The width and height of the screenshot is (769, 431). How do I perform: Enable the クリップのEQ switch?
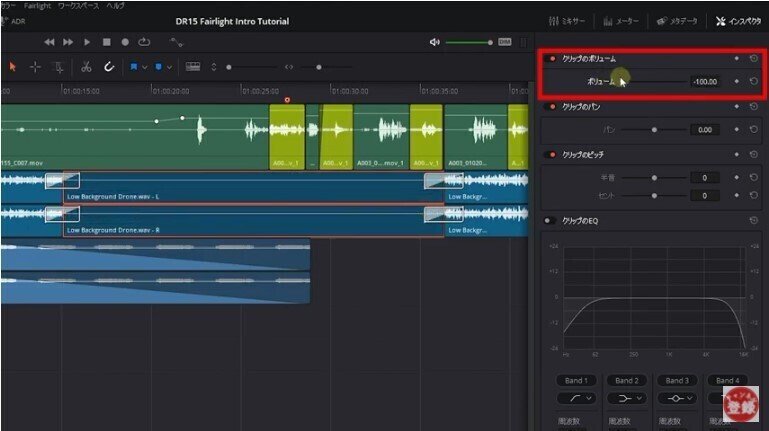(x=549, y=221)
